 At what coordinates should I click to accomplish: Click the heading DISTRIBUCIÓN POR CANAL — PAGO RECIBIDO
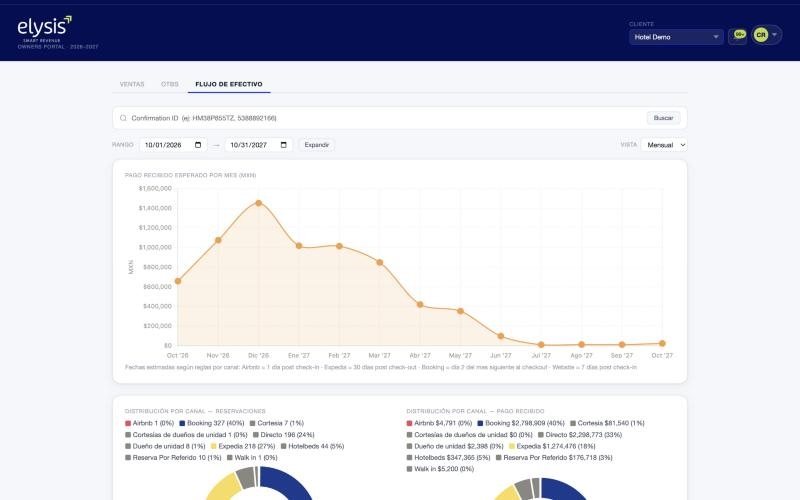point(476,411)
